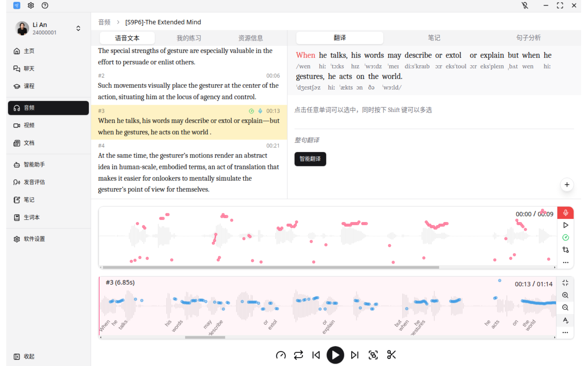588x366 pixels.
Task: Toggle the green pronunciation check icon on sentence #3
Action: (x=251, y=111)
